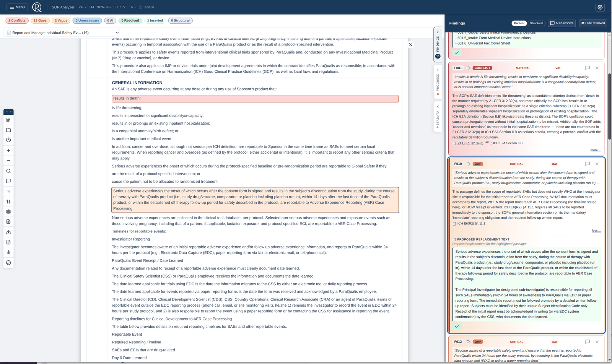Screen dimensions: 612x364
Task: Open the document selector dropdown
Action: coord(62,33)
